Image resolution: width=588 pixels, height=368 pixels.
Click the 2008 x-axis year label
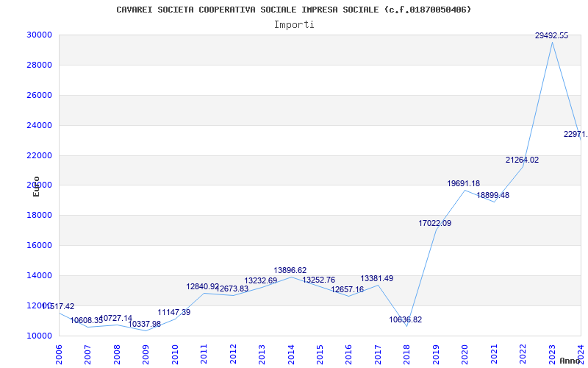tap(117, 355)
